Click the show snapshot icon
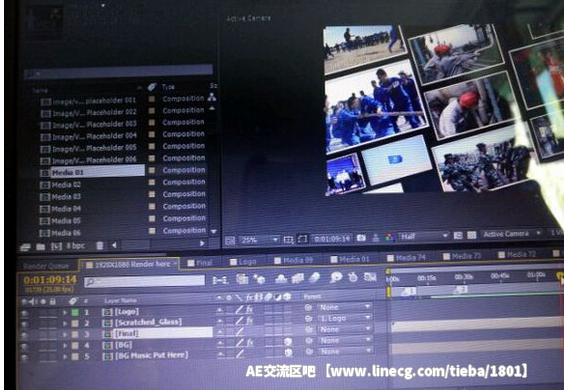Viewport: 569px width, 390px height. coord(376,238)
